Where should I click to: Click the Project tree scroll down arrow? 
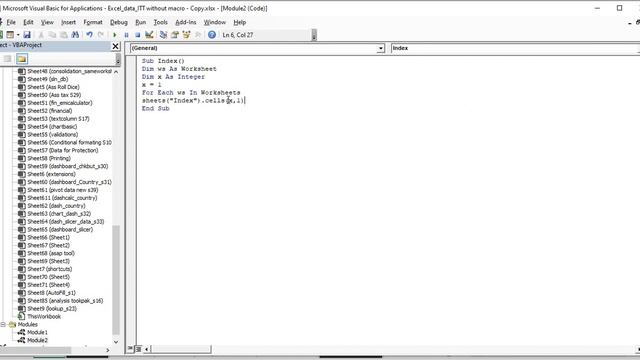pos(116,342)
